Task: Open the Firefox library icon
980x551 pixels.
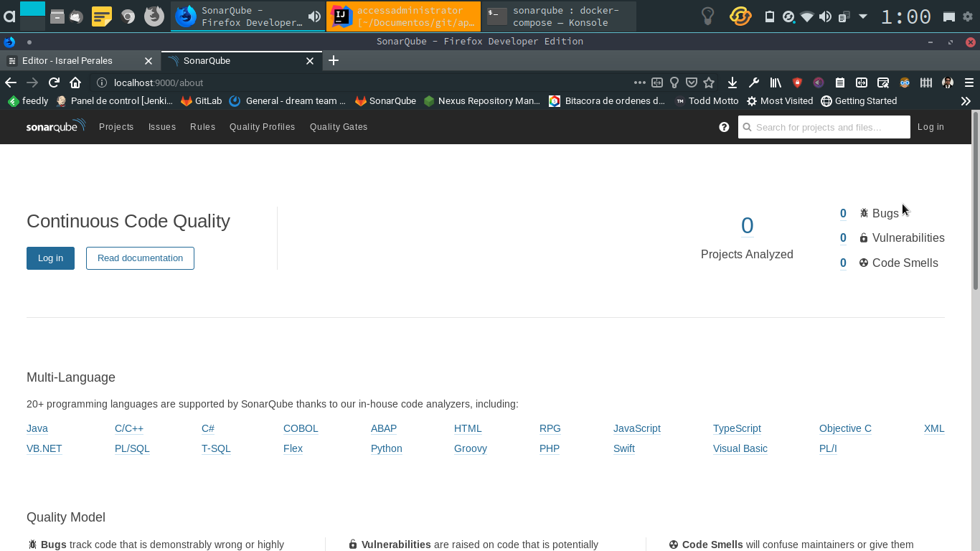Action: (776, 83)
